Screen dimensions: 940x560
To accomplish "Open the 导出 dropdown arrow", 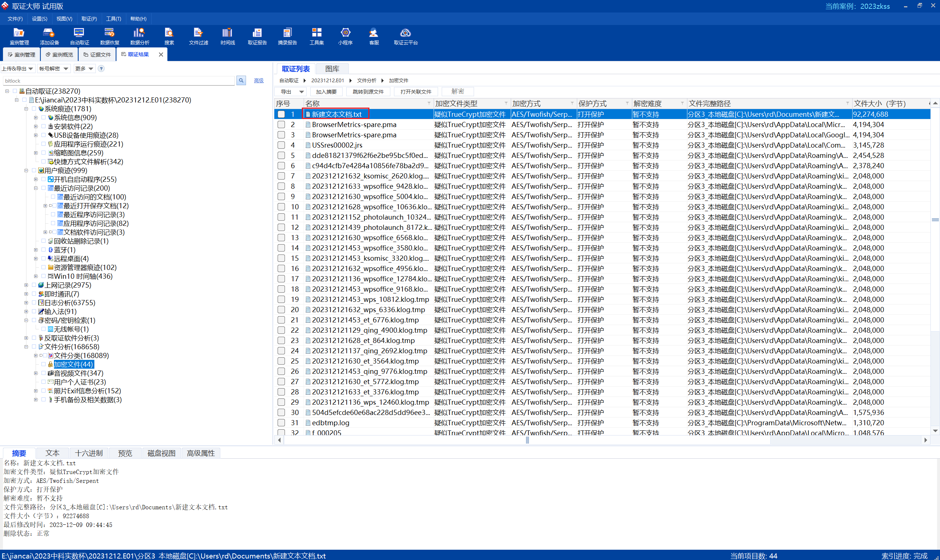I will click(x=301, y=92).
